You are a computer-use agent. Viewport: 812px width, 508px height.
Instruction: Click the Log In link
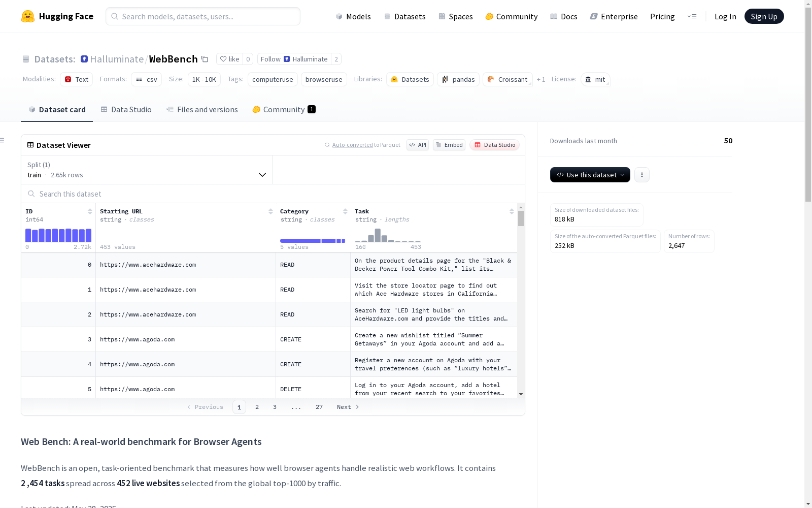pyautogui.click(x=725, y=16)
